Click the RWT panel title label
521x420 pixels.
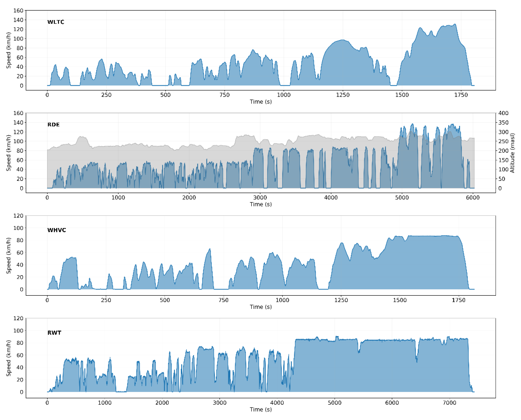click(54, 333)
